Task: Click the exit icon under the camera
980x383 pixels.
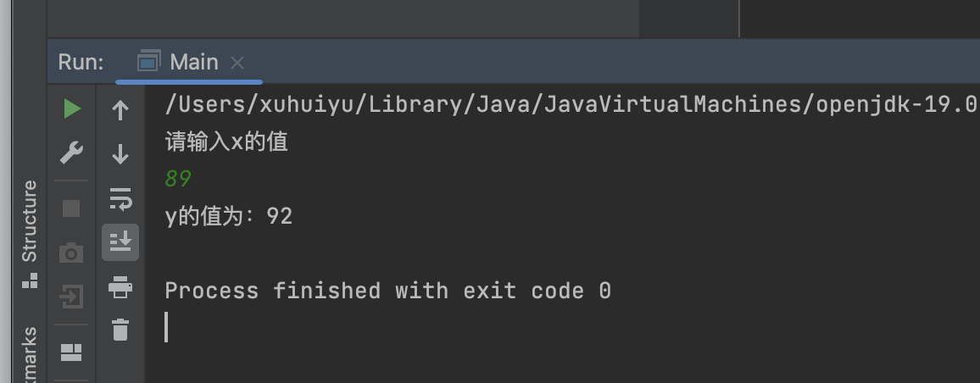Action: point(72,297)
